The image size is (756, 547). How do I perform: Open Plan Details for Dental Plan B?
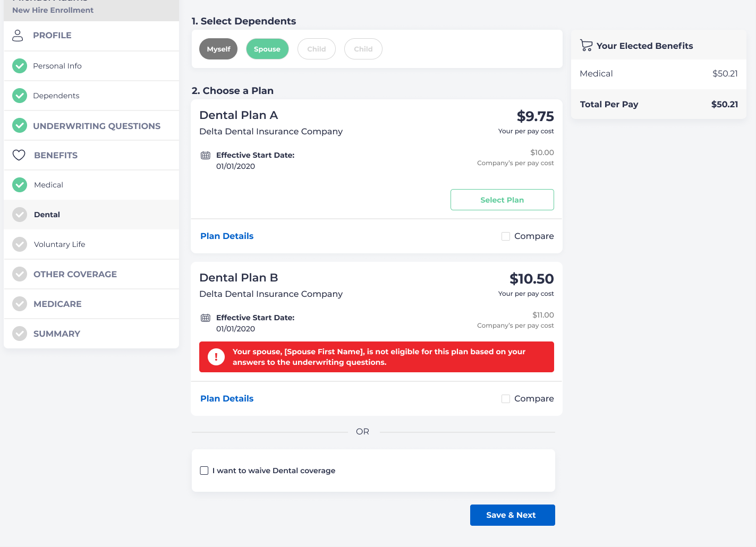[x=227, y=399]
